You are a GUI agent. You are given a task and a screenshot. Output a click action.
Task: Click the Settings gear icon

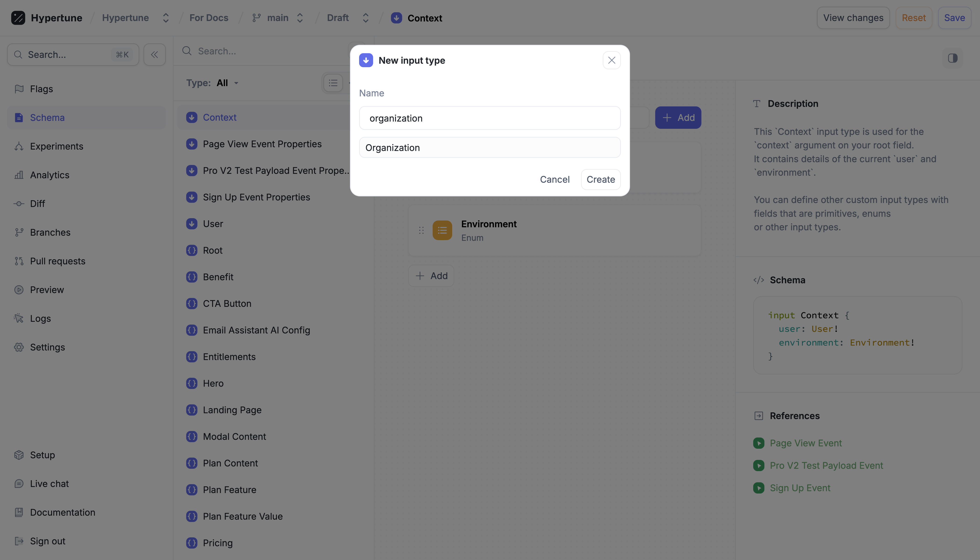click(19, 347)
